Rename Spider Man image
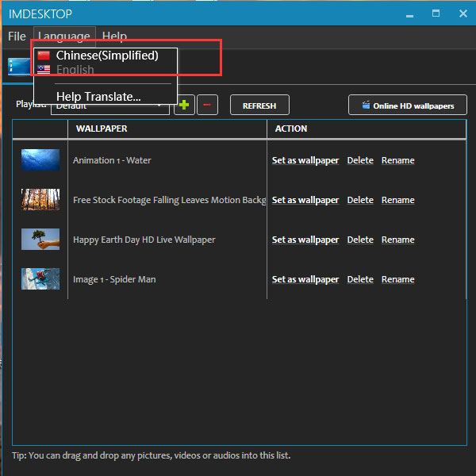This screenshot has height=476, width=476. 398,279
